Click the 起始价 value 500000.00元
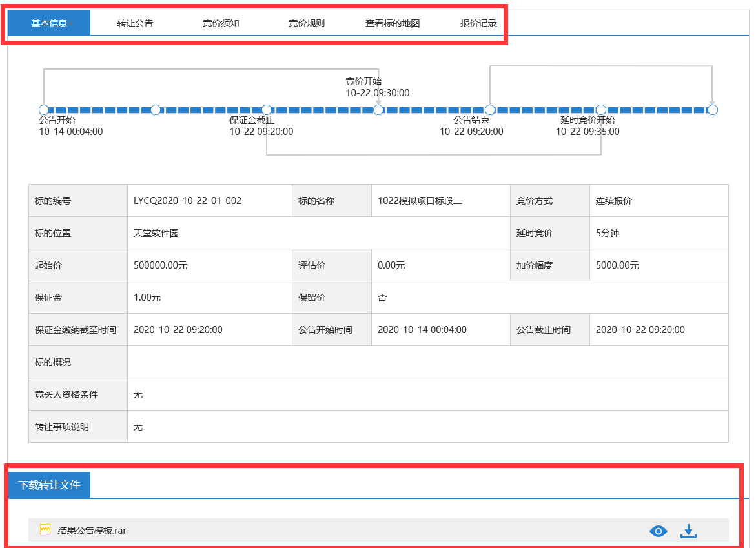Screen dimensions: 756x548 [160, 265]
